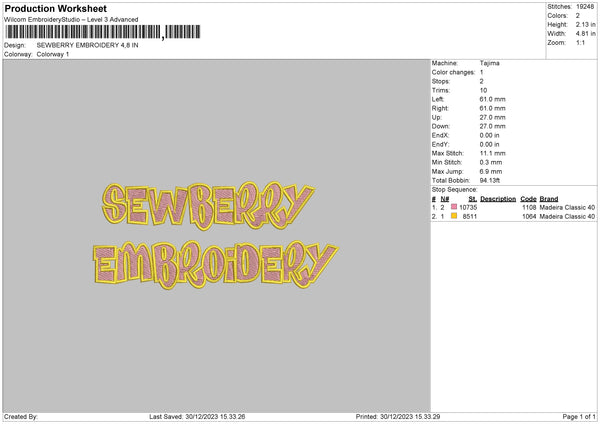Click the 'Right:' label

tap(440, 108)
